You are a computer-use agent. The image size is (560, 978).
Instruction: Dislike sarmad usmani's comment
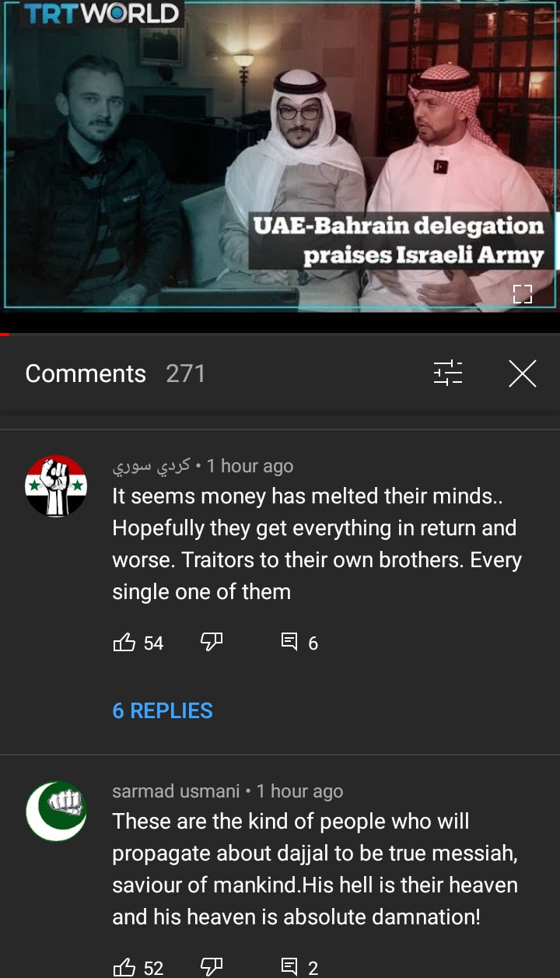tap(212, 967)
